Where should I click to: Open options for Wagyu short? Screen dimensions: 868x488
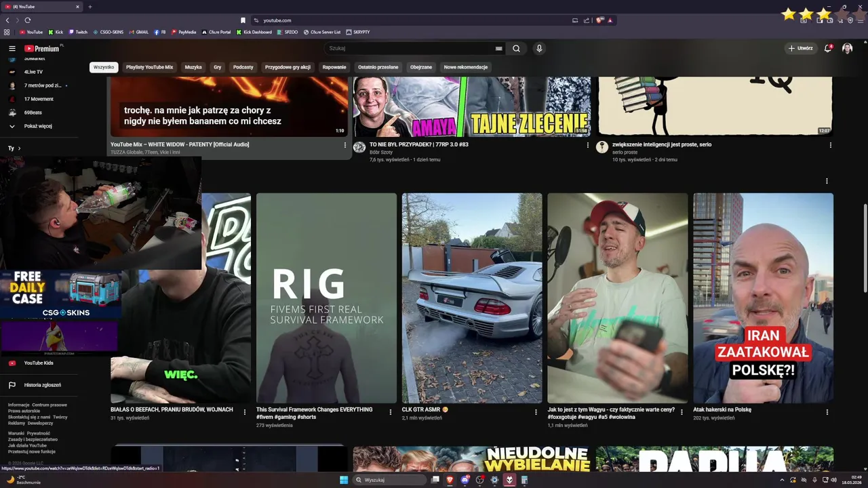[x=681, y=411]
